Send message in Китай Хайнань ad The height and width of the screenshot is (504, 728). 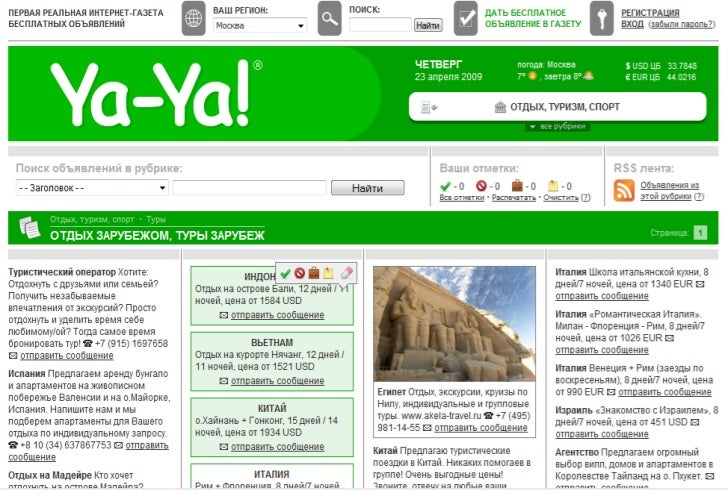pyautogui.click(x=278, y=447)
